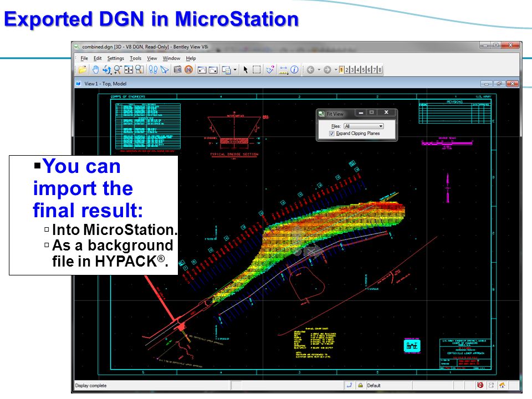532x399 pixels.
Task: Select the Place Fence dashed-rectangle tool
Action: [x=257, y=70]
